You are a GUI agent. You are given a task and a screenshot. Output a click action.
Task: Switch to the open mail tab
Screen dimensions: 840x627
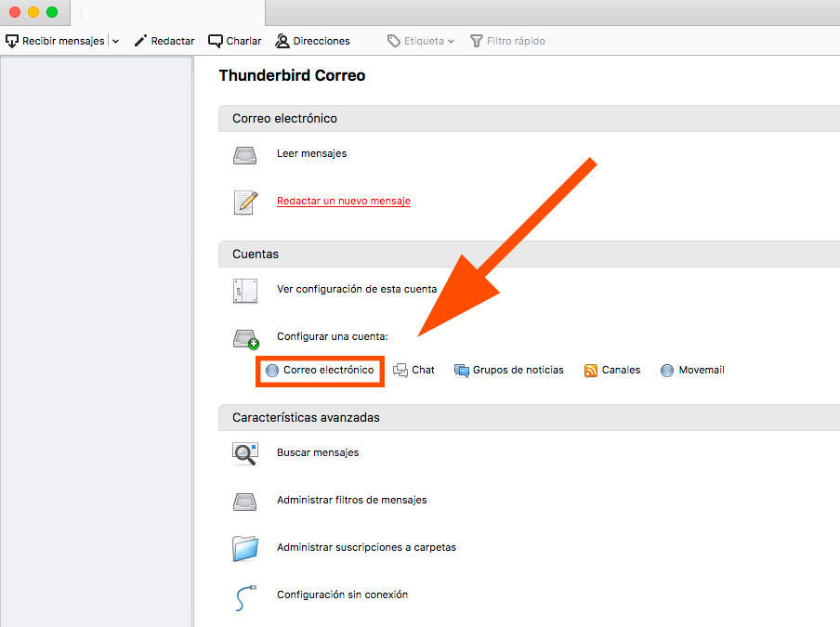167,13
